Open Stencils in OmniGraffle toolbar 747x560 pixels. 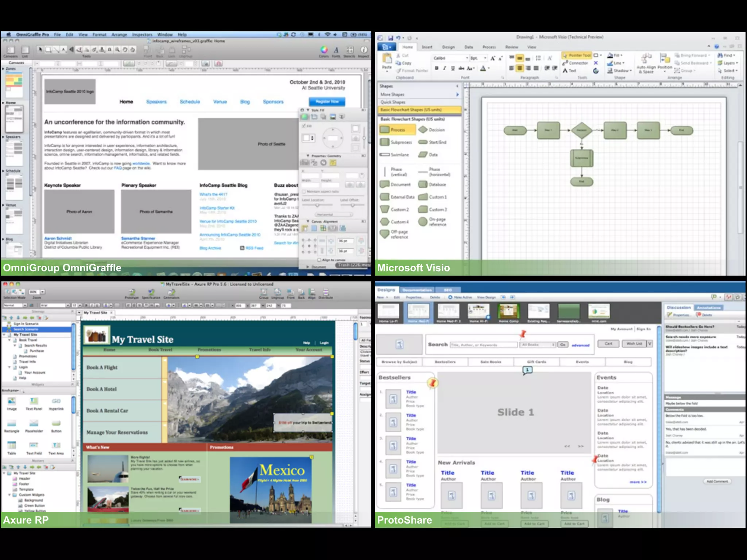click(349, 51)
